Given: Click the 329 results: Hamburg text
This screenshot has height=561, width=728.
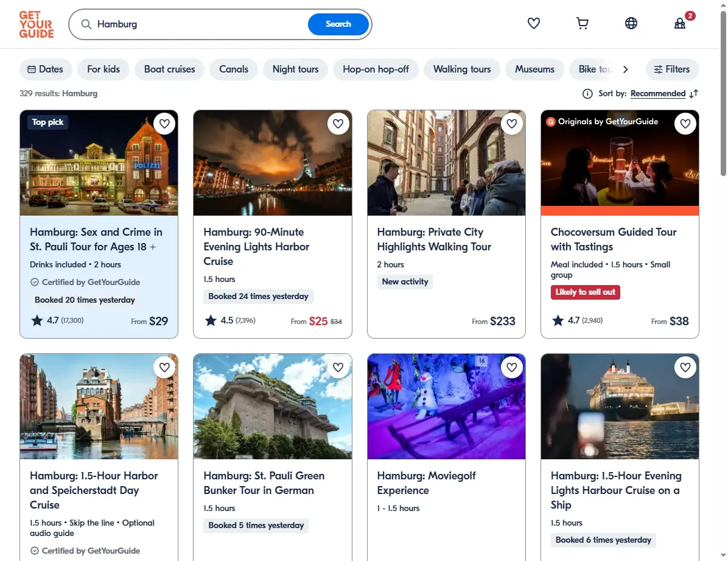Looking at the screenshot, I should (58, 93).
